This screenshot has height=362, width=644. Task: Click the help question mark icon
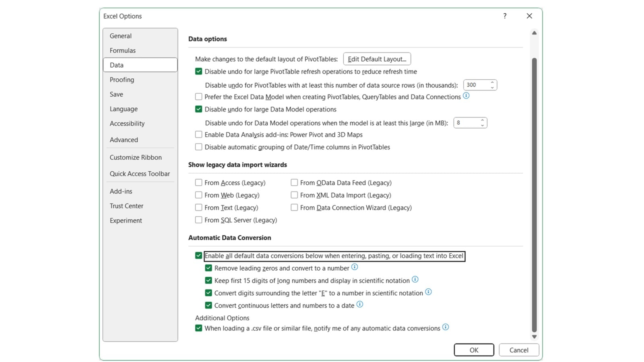click(x=504, y=16)
